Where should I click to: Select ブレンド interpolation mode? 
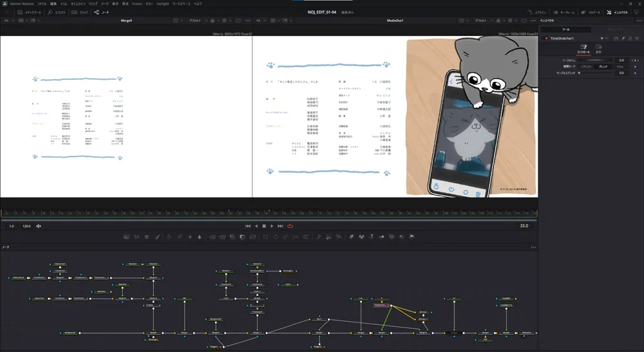pyautogui.click(x=603, y=66)
